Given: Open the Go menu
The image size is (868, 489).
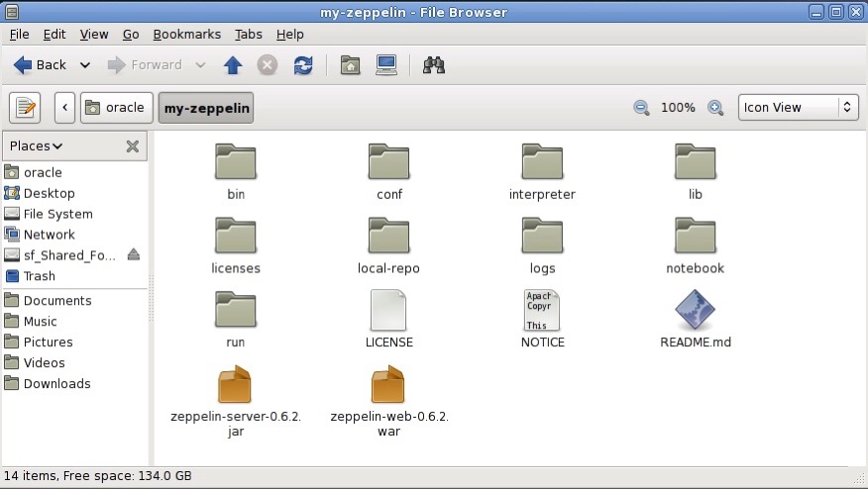Looking at the screenshot, I should click(131, 35).
